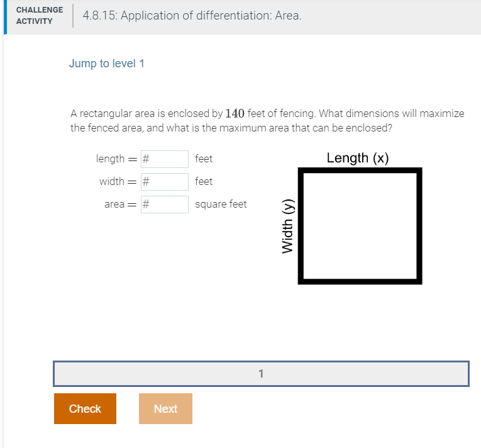Click the '4.8.15: Application of differentiation: Area.' title

pos(192,16)
